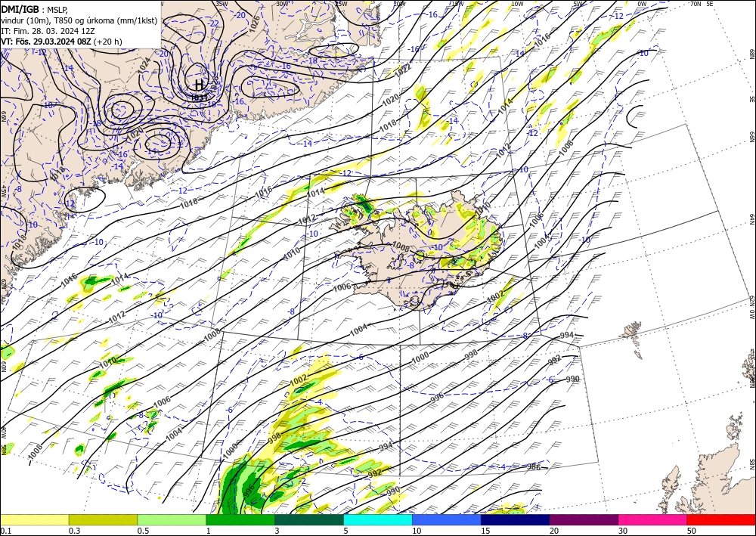Click the light green 0.5 legend band
The height and width of the screenshot is (536, 756).
(x=172, y=519)
